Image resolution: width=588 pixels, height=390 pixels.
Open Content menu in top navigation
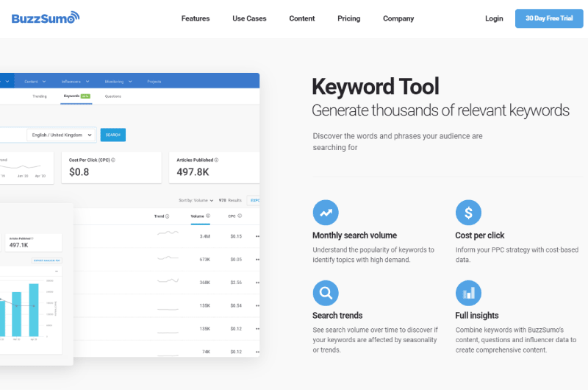pyautogui.click(x=302, y=18)
